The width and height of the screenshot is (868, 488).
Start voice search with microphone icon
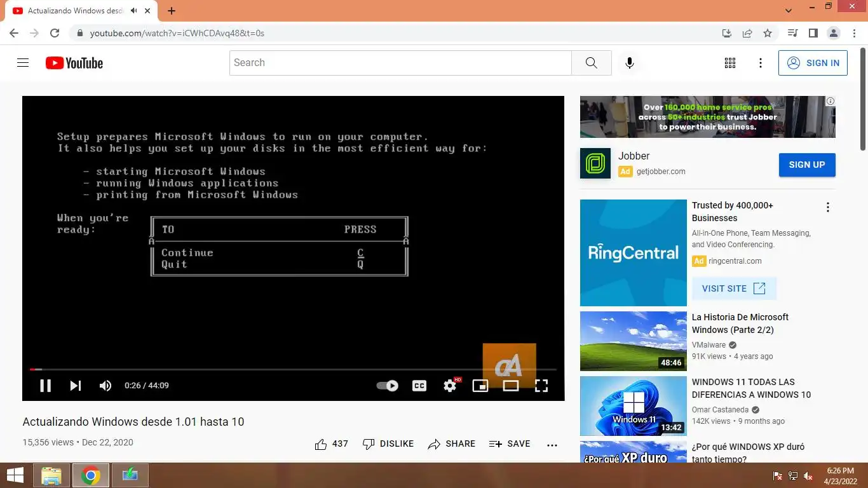point(630,63)
